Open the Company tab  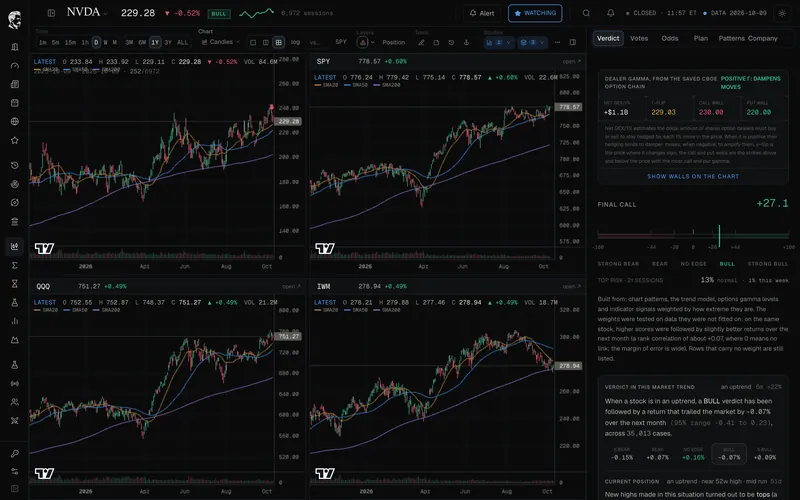point(763,38)
